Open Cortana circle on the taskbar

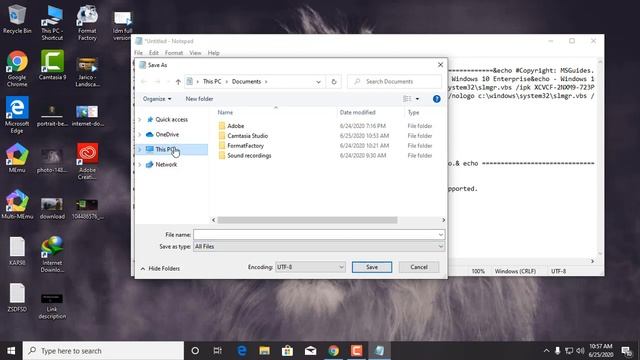point(195,351)
